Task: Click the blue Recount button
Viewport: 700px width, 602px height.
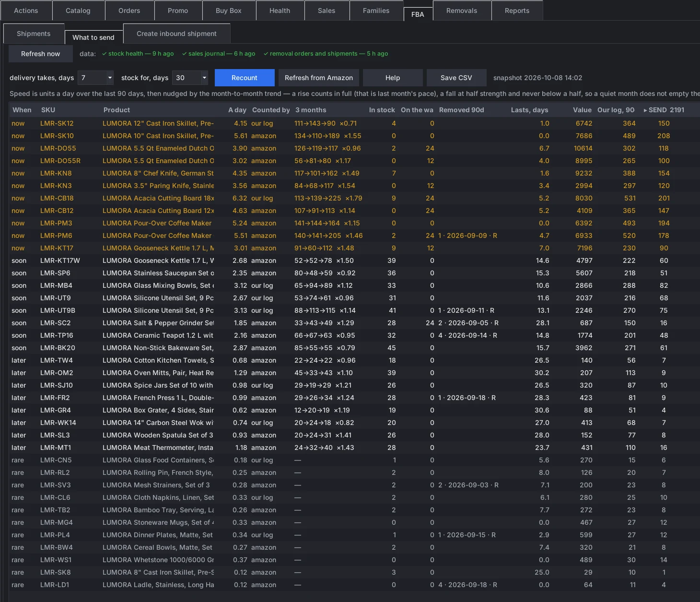Action: 245,78
